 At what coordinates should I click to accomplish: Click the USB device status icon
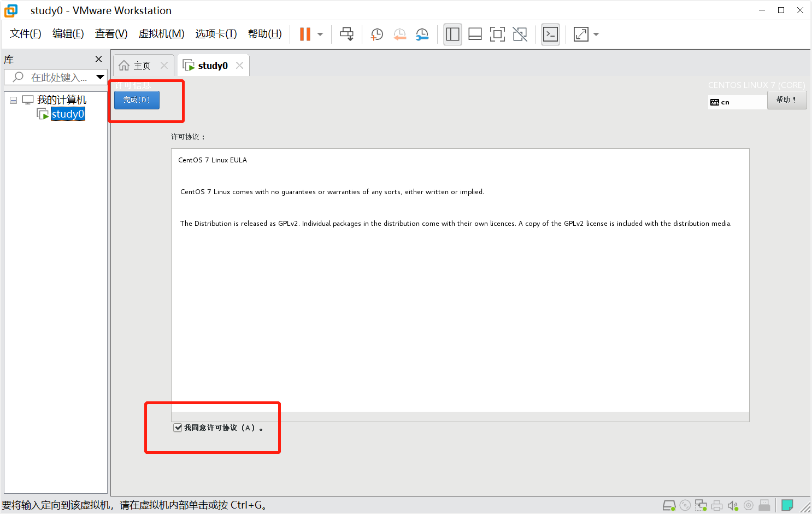764,505
